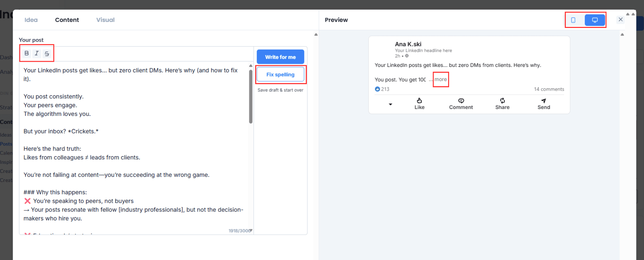
Task: Click the Write for me button
Action: [280, 57]
